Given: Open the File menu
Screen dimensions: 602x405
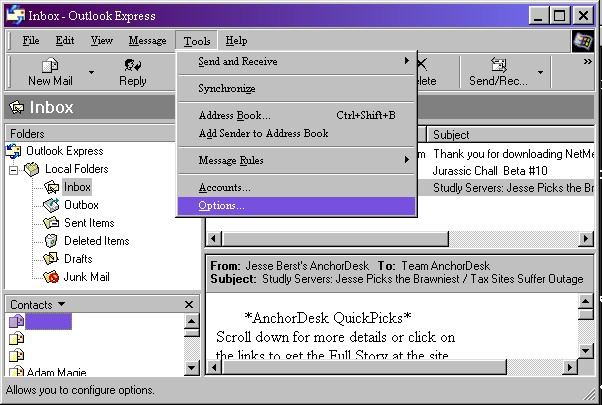Looking at the screenshot, I should pyautogui.click(x=31, y=40).
